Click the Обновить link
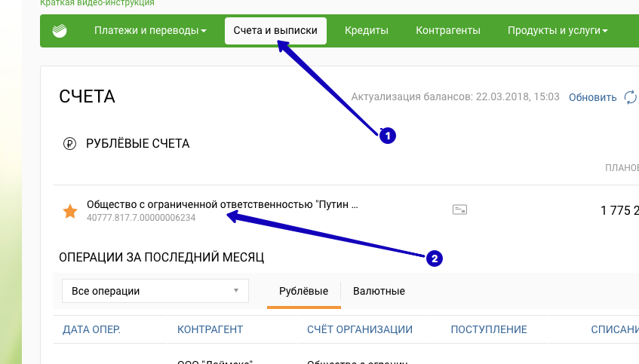This screenshot has width=639, height=364. pos(592,97)
